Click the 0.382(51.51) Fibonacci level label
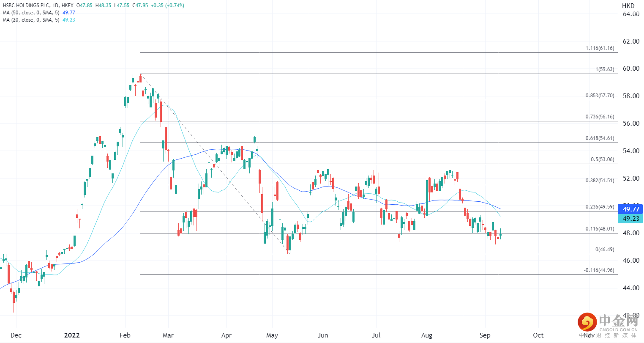 pyautogui.click(x=600, y=181)
